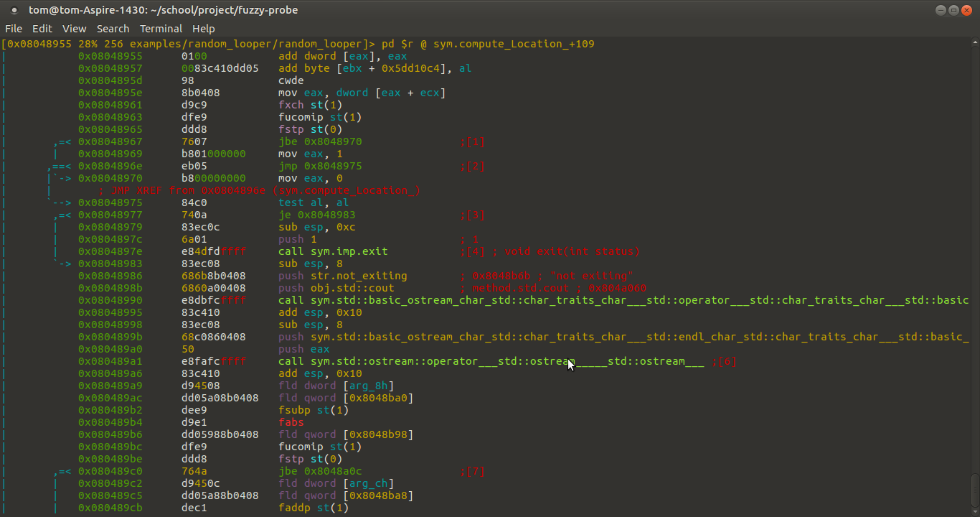
Task: Click 'push obj.std::cout' instruction
Action: click(336, 288)
